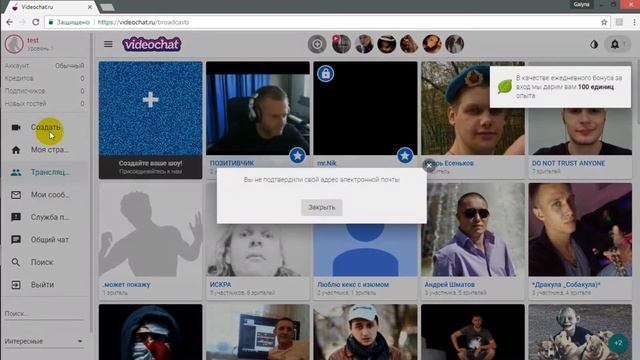Click the Создайте ваше шоу plus tile
This screenshot has width=640, height=360.
point(150,120)
